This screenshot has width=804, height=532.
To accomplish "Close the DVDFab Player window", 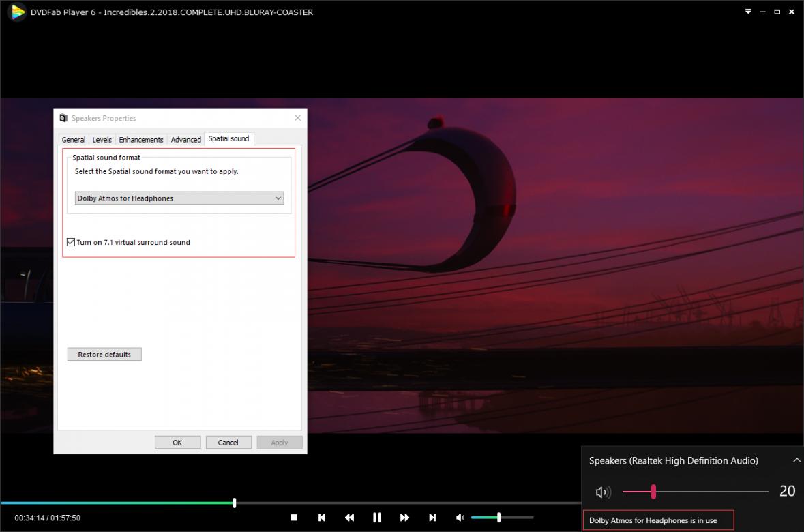I will click(792, 12).
